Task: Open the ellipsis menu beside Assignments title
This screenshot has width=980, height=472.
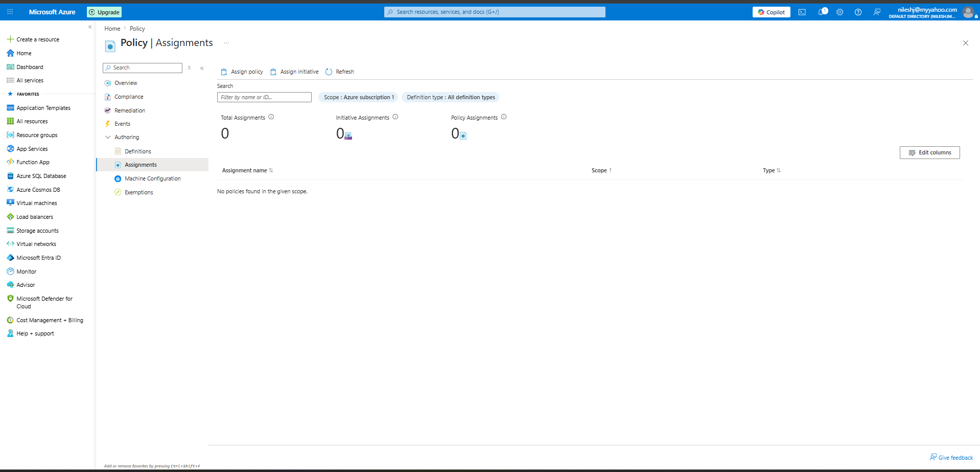Action: (x=226, y=43)
